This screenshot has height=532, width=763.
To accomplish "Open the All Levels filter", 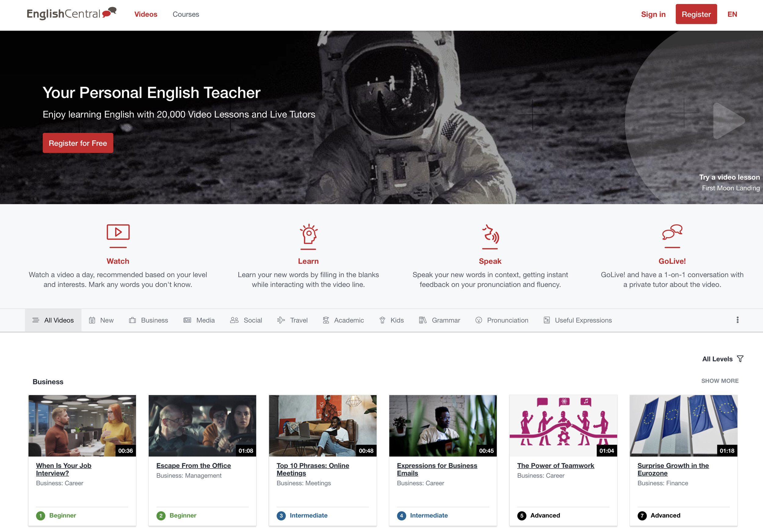I will (722, 359).
